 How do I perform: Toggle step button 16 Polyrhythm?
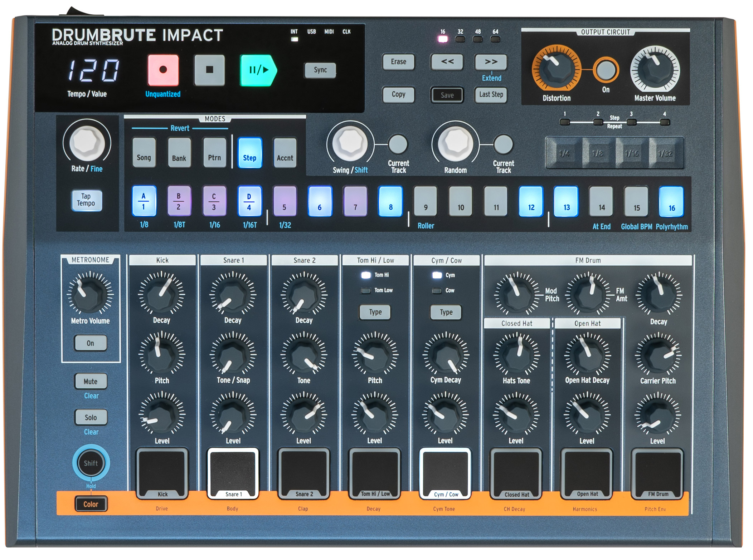672,201
